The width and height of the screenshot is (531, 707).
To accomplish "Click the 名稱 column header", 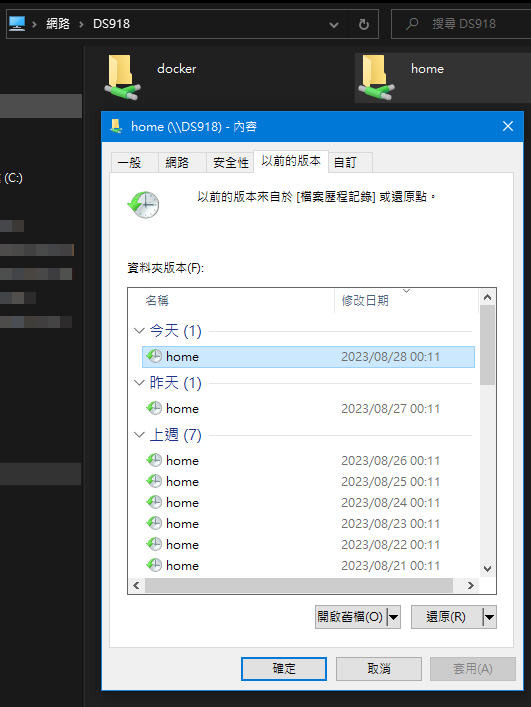I will coord(231,300).
